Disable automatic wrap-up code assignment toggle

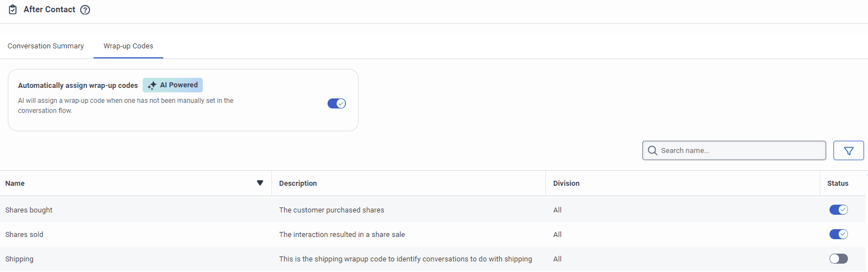337,103
